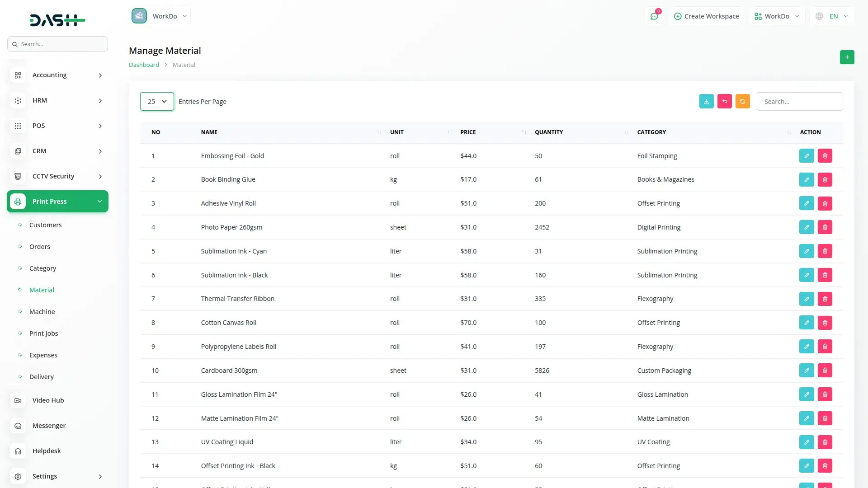Click the teal download export icon

[706, 102]
